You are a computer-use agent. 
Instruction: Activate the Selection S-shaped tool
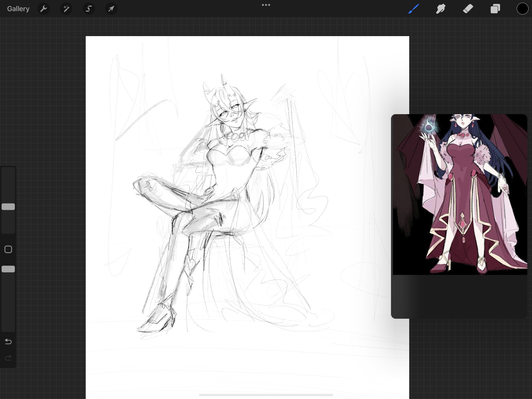pyautogui.click(x=89, y=9)
